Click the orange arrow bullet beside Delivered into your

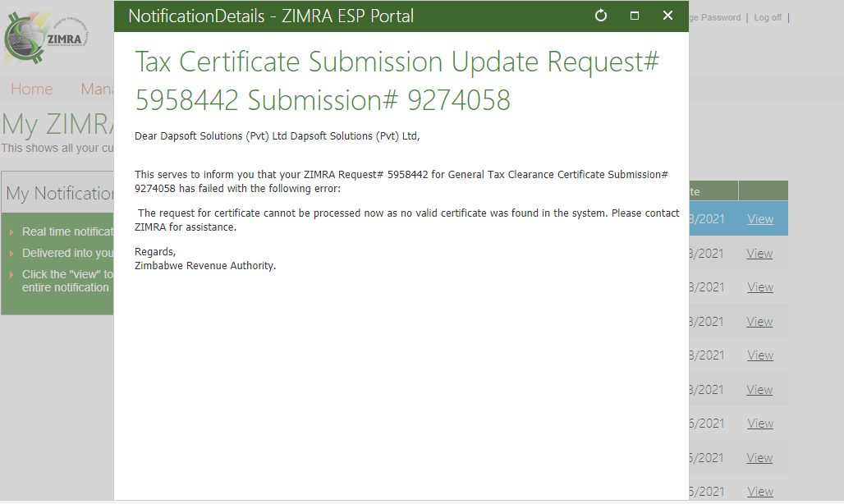11,254
